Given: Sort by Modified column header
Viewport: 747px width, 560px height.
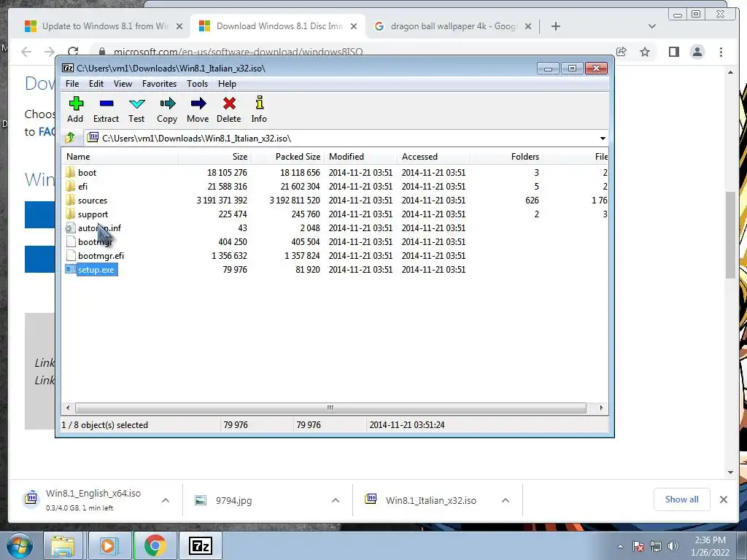Looking at the screenshot, I should (x=360, y=157).
